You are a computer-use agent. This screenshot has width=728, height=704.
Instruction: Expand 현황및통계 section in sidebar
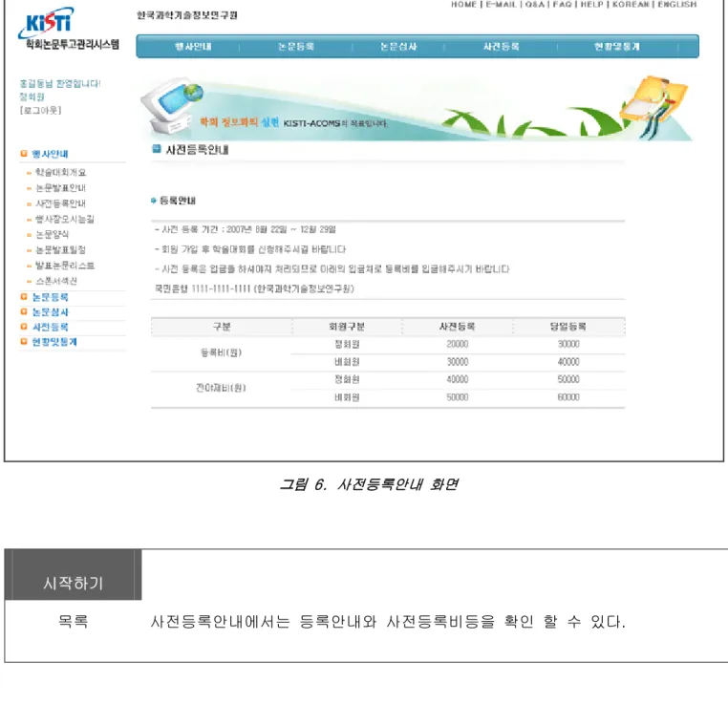click(54, 342)
